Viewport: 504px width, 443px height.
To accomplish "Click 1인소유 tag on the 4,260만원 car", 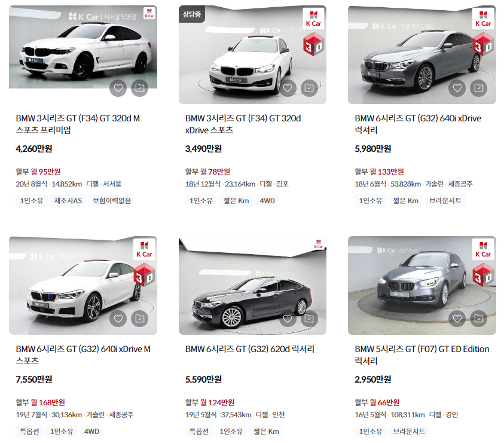I will (32, 201).
